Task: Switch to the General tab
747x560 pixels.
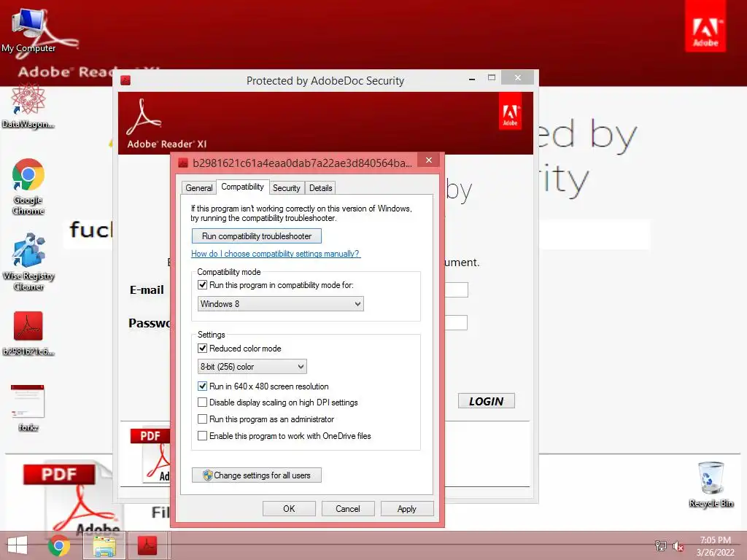Action: (198, 188)
